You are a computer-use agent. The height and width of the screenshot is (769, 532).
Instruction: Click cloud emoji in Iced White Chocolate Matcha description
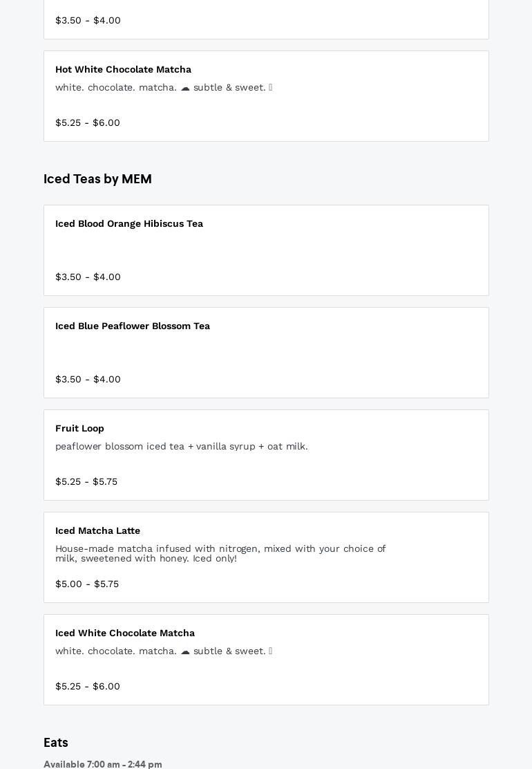point(185,651)
